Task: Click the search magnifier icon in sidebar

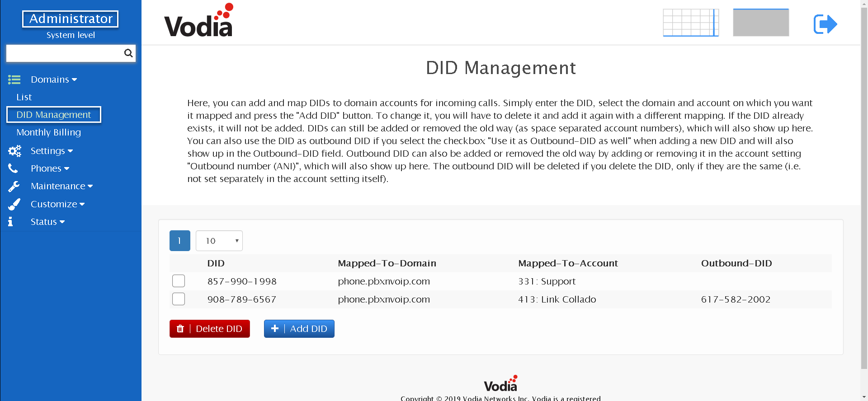Action: [x=128, y=53]
